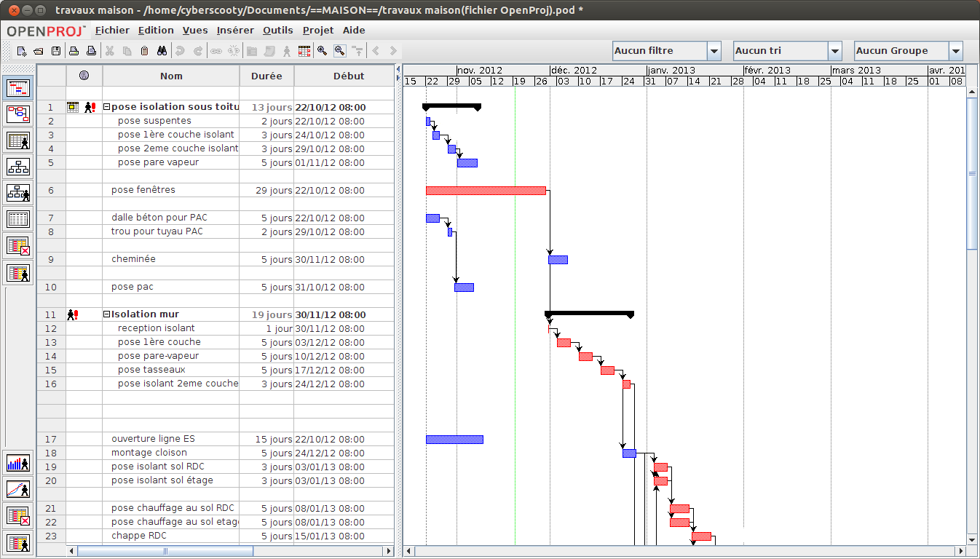
Task: Click the Copy icon in the toolbar
Action: tap(127, 51)
